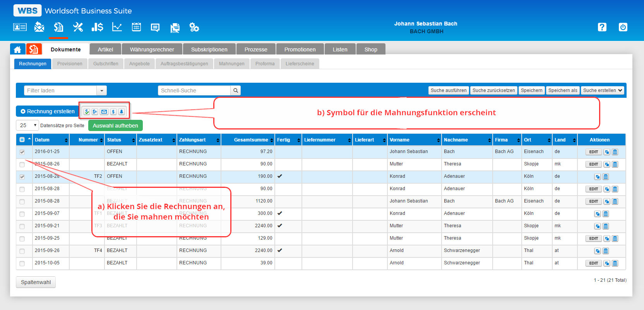This screenshot has height=310, width=644.
Task: Check the 2015-10-05 invoice checkbox
Action: tap(22, 263)
